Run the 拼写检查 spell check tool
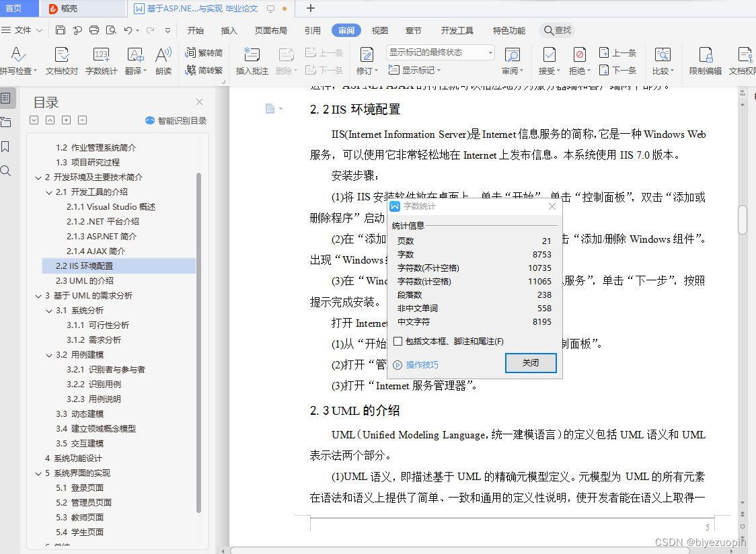756x554 pixels. pyautogui.click(x=18, y=61)
